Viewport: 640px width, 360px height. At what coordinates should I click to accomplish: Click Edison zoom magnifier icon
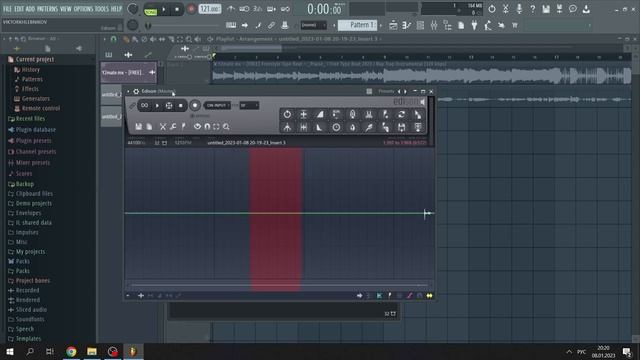pos(226,127)
